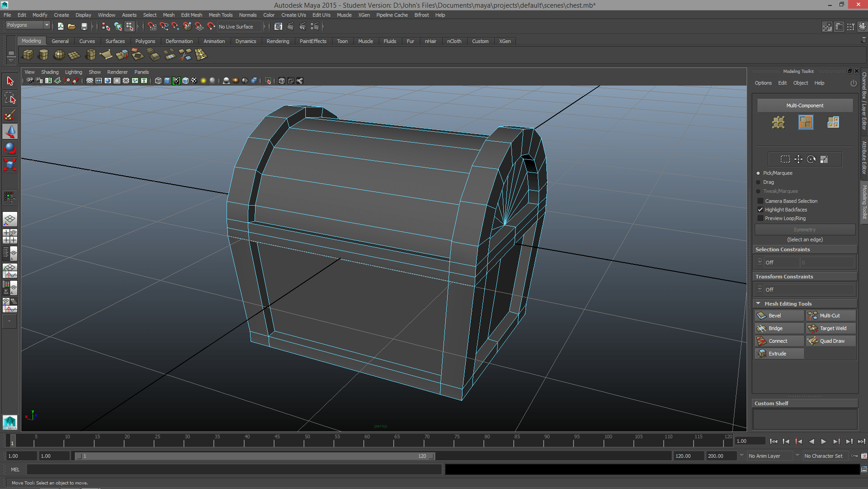This screenshot has width=868, height=489.
Task: Open the Edit Mesh menu
Action: click(x=191, y=15)
